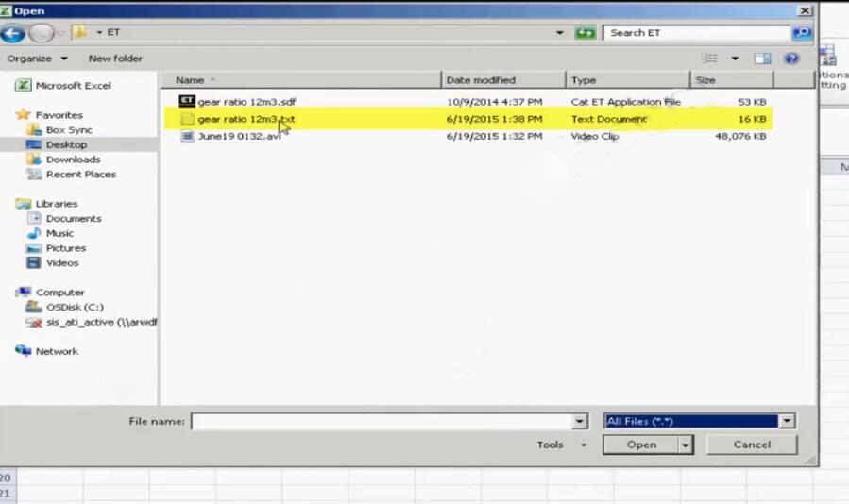
Task: Click the Recent Places icon
Action: [34, 175]
